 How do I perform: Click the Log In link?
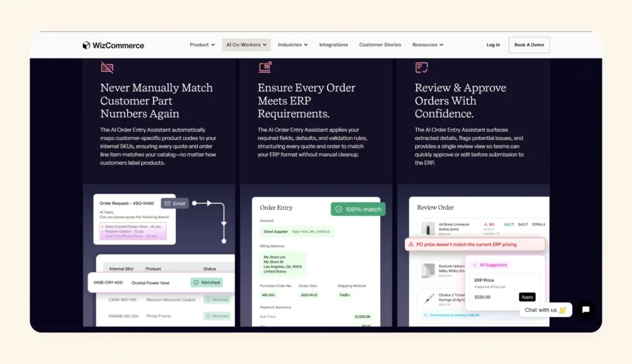tap(493, 45)
